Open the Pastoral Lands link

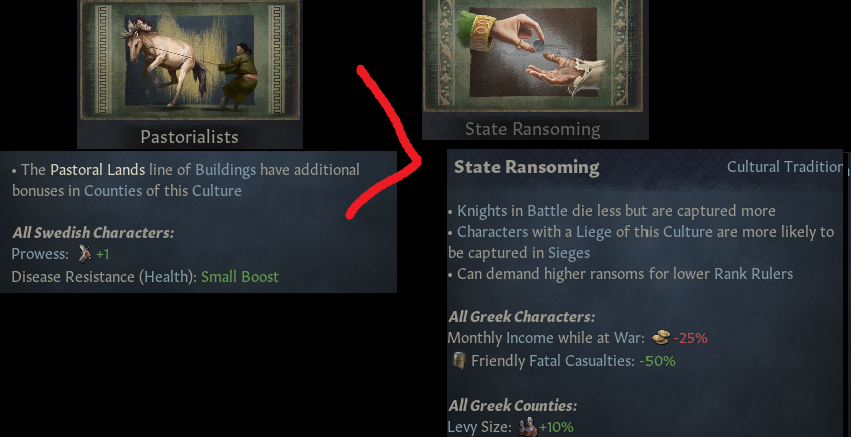pyautogui.click(x=98, y=170)
